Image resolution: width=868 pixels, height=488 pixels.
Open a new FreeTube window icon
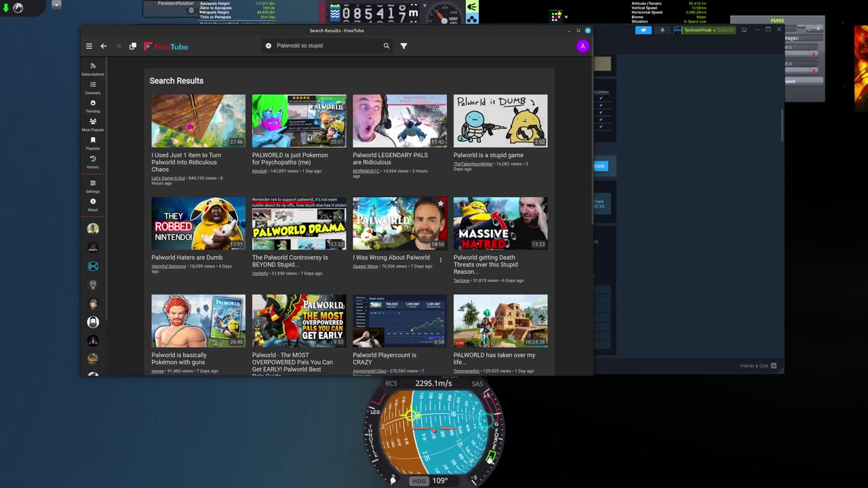[133, 46]
